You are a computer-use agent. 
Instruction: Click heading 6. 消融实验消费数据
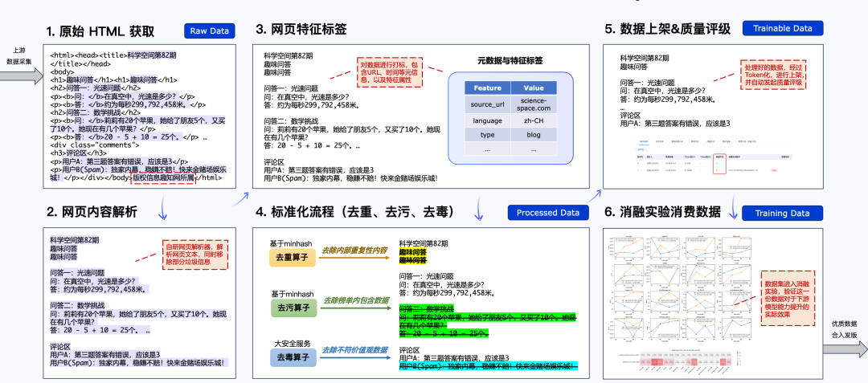(662, 212)
